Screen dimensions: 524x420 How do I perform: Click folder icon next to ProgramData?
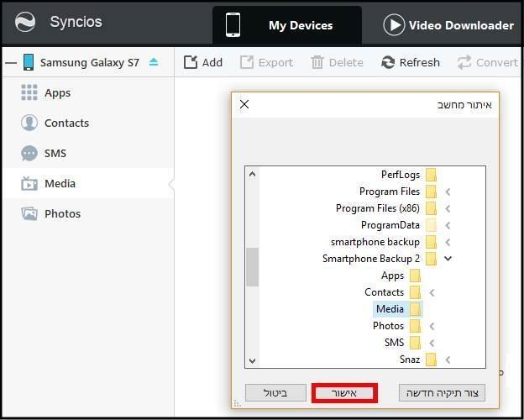[x=431, y=225]
